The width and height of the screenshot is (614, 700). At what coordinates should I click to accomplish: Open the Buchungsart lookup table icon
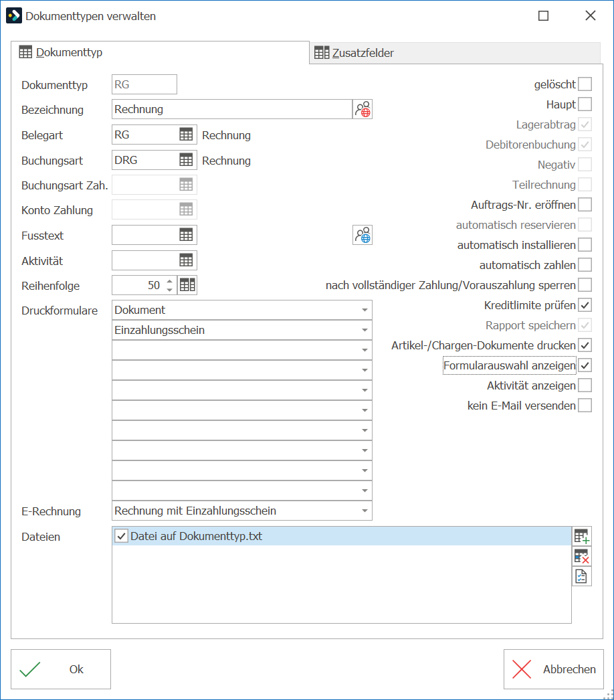[x=186, y=160]
